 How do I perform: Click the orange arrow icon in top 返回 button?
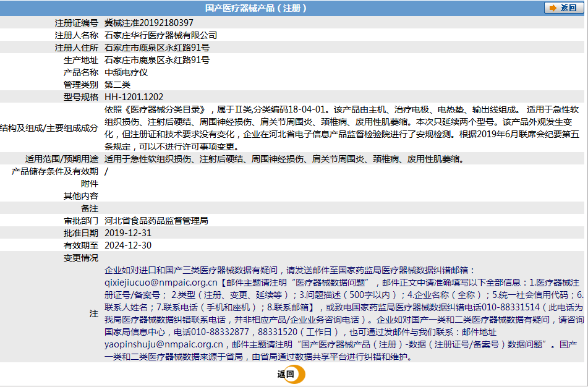[552, 8]
